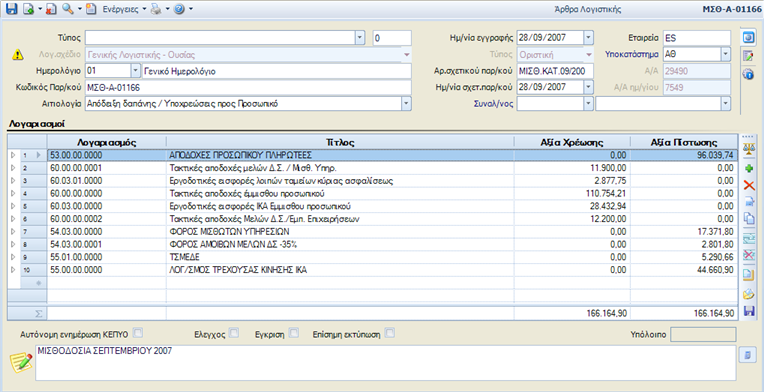Select cell ΦΟΡΟΣ ΜΙΣΘΩΤΩΝ ΥΠΗΡΕΣΙΩΝ
Screen dimensions: 764x392
[340, 231]
